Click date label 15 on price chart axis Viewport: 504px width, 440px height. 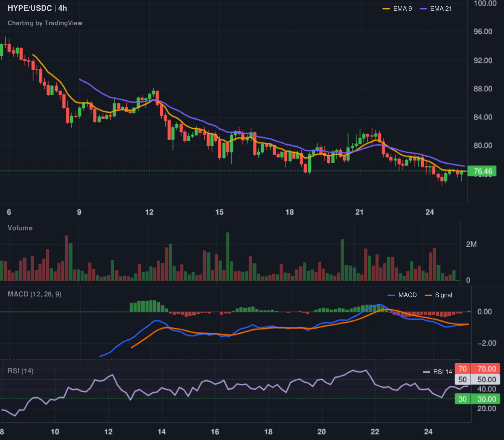219,212
